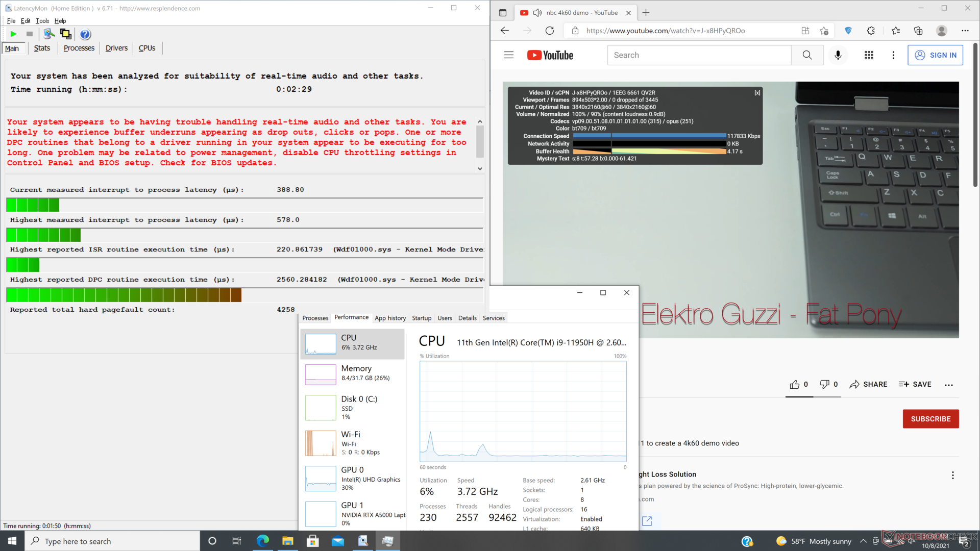Select Disk 0 (C:) performance item
Image resolution: width=980 pixels, height=551 pixels.
(352, 407)
